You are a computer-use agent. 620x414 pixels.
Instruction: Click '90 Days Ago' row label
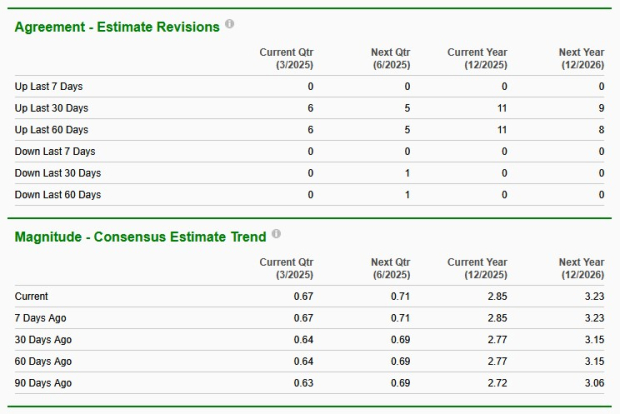(x=43, y=383)
